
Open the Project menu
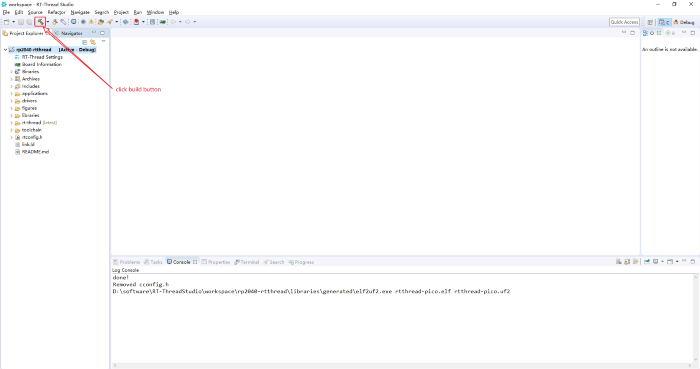click(x=121, y=12)
